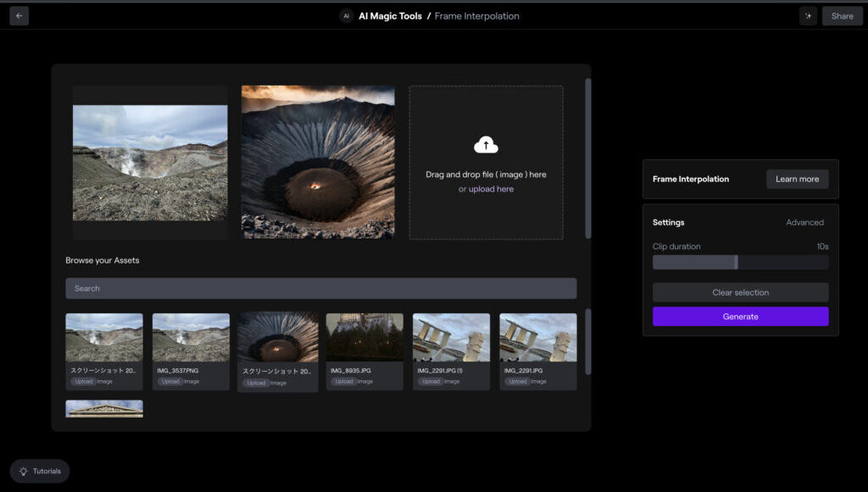The image size is (868, 492).
Task: Expand the Advanced settings
Action: coord(804,223)
